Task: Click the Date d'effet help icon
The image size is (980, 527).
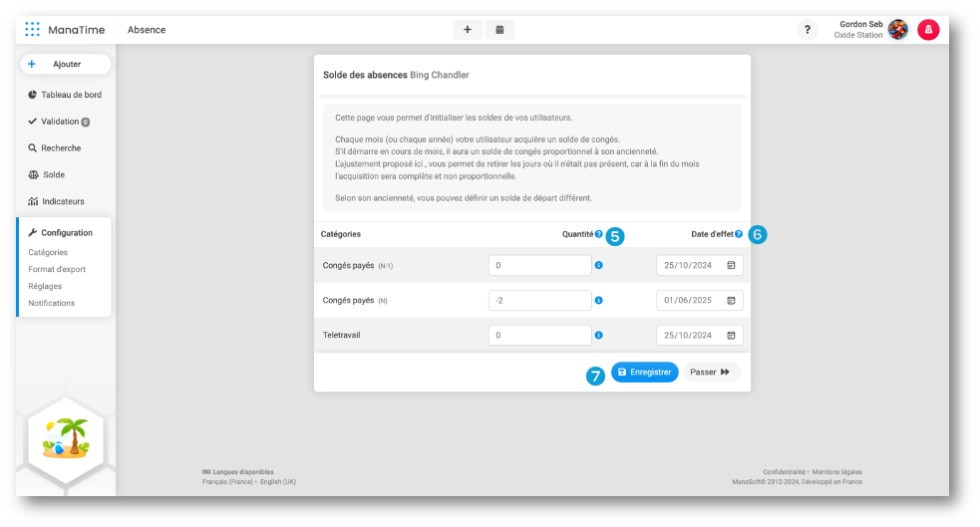Action: pyautogui.click(x=739, y=234)
